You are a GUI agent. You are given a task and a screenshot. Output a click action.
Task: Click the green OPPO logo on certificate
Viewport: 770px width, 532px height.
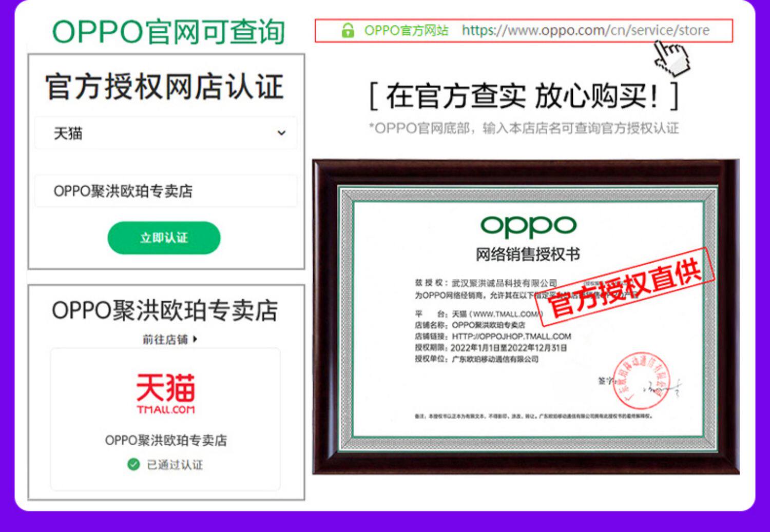click(x=528, y=226)
